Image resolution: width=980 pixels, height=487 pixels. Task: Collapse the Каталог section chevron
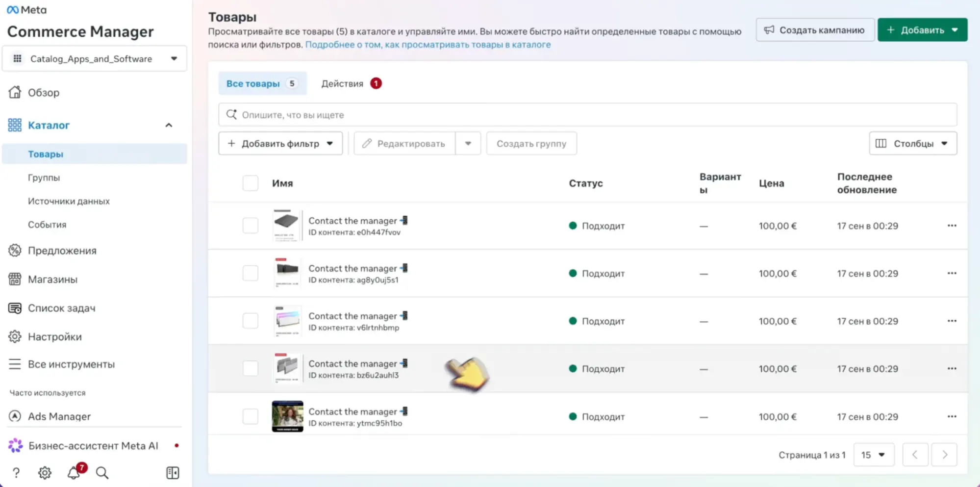(x=169, y=125)
